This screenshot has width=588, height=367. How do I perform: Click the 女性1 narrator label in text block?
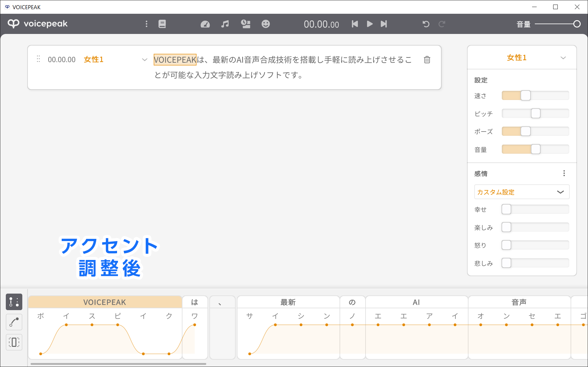tap(94, 59)
